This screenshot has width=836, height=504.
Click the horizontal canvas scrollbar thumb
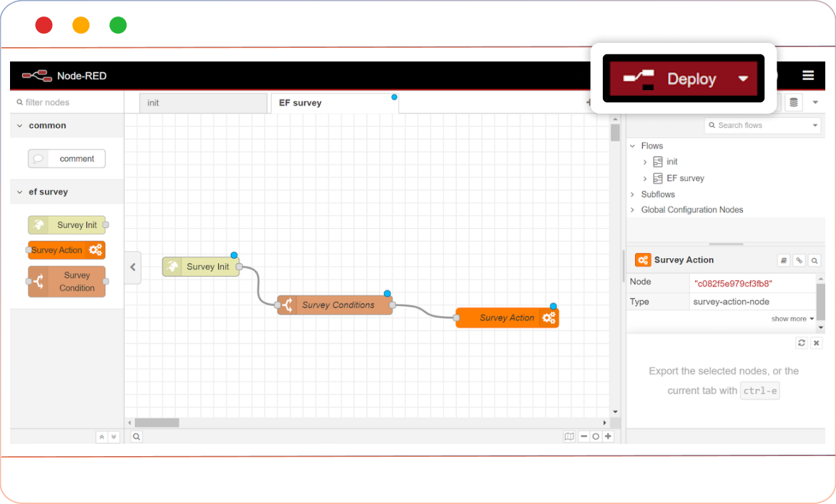coord(157,423)
